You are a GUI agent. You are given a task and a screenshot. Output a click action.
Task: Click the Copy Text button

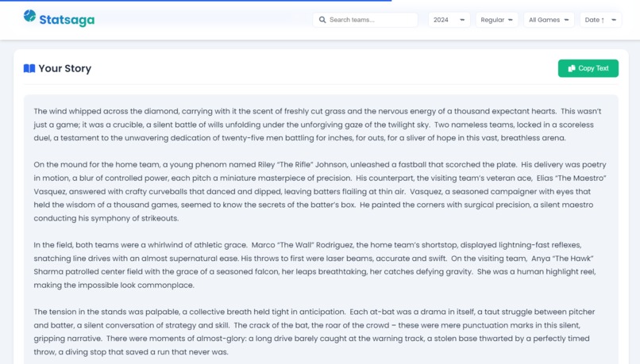pos(588,68)
